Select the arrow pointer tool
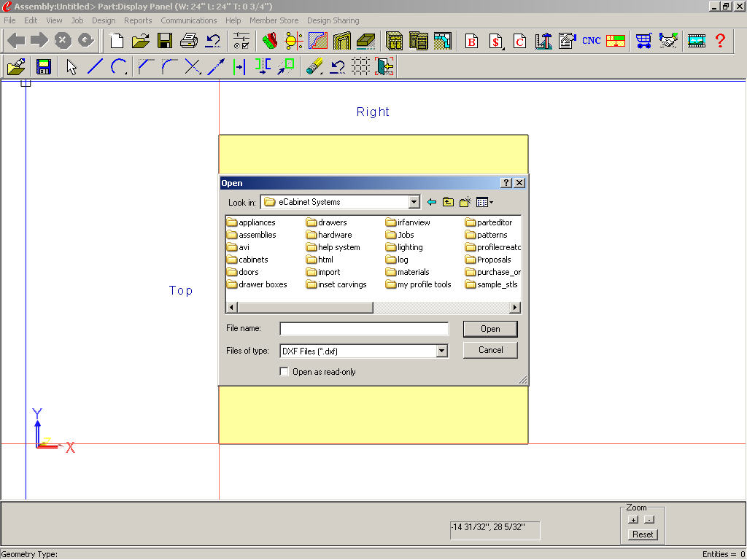747x560 pixels. point(71,66)
